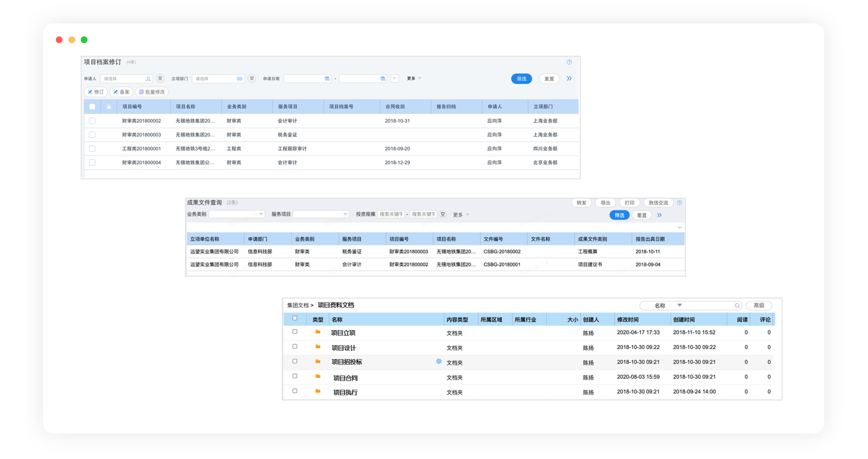Click search magnifier icon in 名称 search box

737,306
